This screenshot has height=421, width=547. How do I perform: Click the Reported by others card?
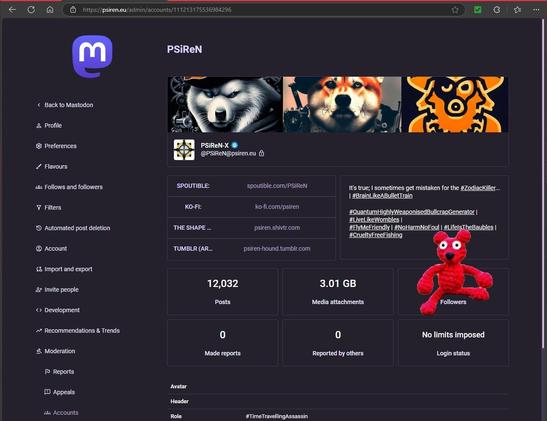pyautogui.click(x=338, y=343)
